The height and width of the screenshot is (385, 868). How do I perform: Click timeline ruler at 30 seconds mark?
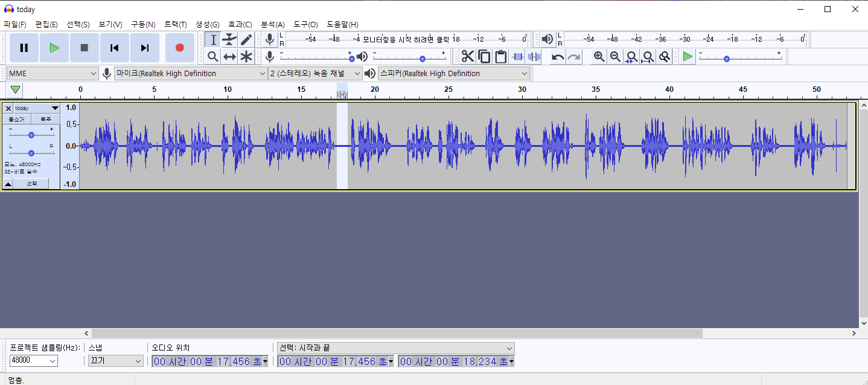pos(522,91)
